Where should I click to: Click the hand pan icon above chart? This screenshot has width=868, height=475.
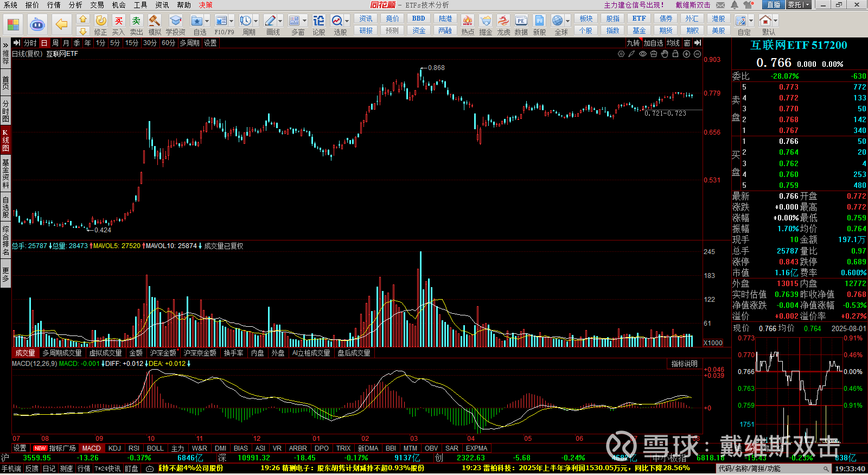click(665, 54)
